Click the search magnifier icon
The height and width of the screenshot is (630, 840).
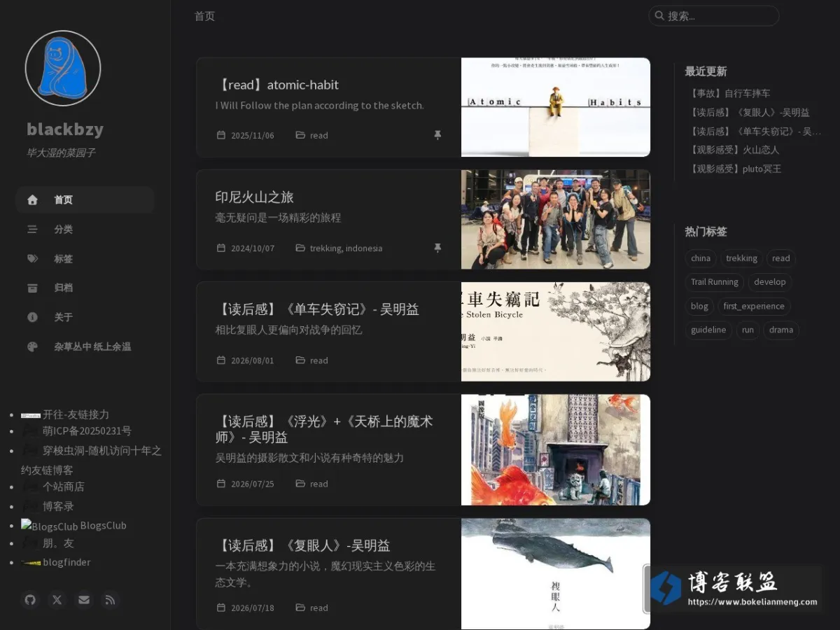pos(659,15)
